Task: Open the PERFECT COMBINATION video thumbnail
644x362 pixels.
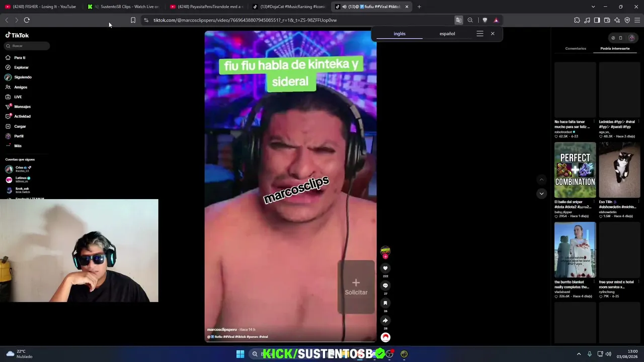Action: tap(575, 170)
